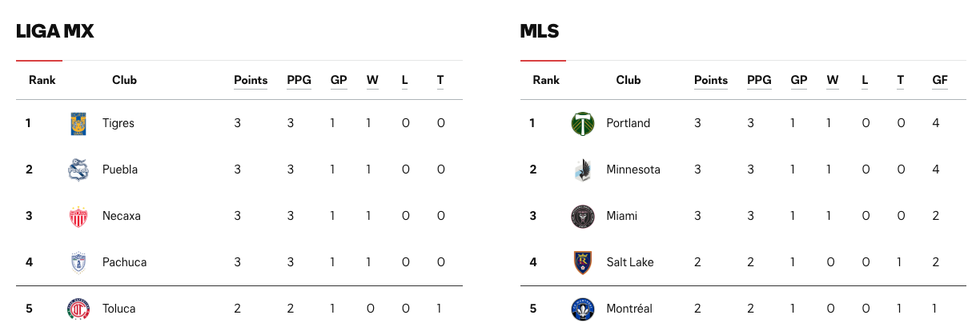The image size is (980, 335).
Task: Sort Liga MX table by Points header
Action: pyautogui.click(x=251, y=80)
